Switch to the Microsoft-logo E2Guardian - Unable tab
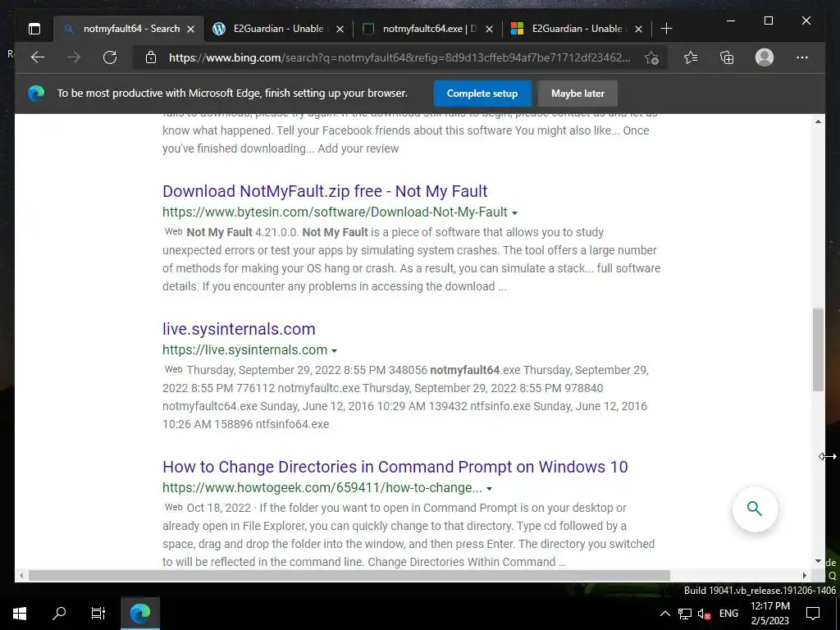This screenshot has height=630, width=840. (x=577, y=29)
